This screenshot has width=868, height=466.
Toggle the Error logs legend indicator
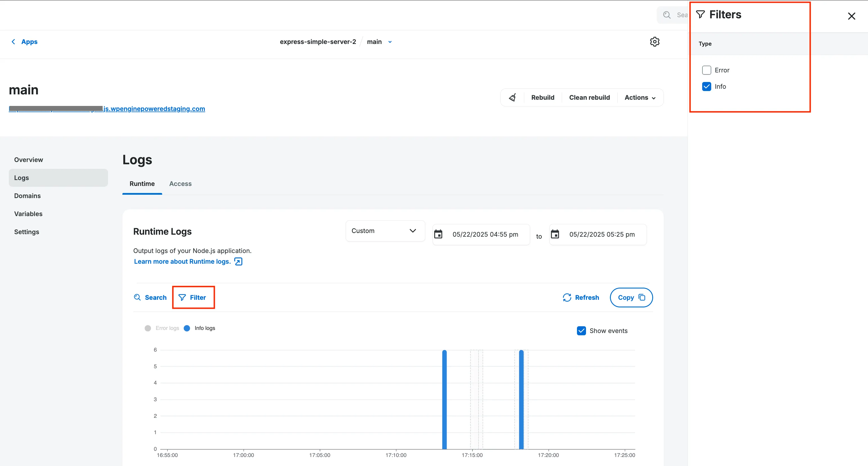point(147,328)
